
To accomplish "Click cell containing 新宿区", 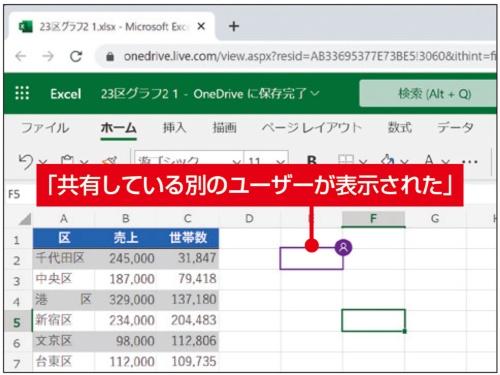I will tap(64, 321).
